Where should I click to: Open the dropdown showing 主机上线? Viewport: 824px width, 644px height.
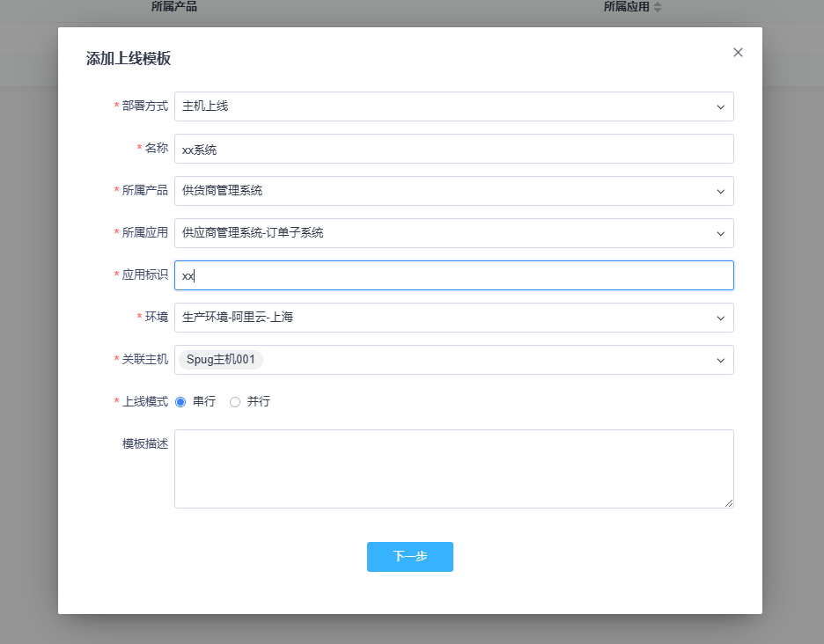pyautogui.click(x=440, y=106)
